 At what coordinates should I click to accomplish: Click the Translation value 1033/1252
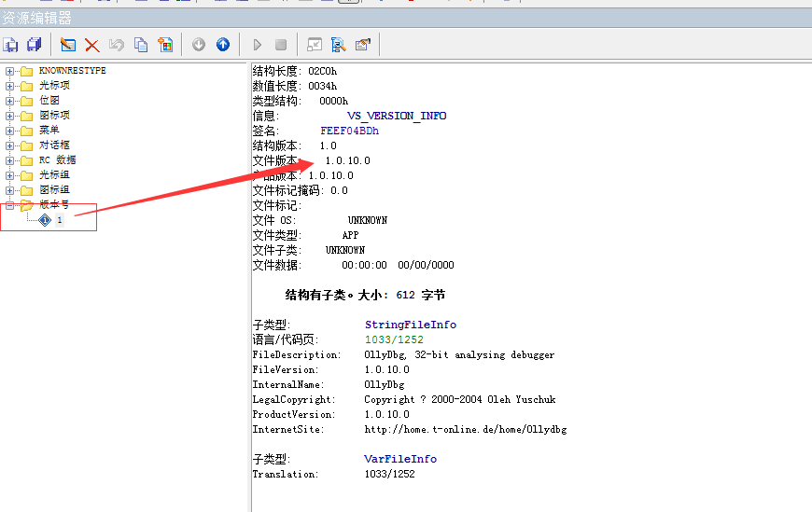(389, 474)
